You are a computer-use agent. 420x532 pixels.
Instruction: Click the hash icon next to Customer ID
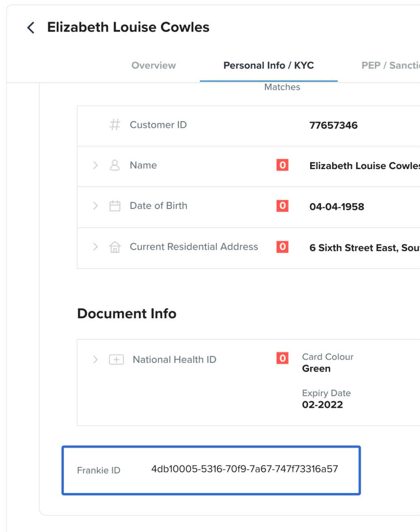[x=115, y=124]
